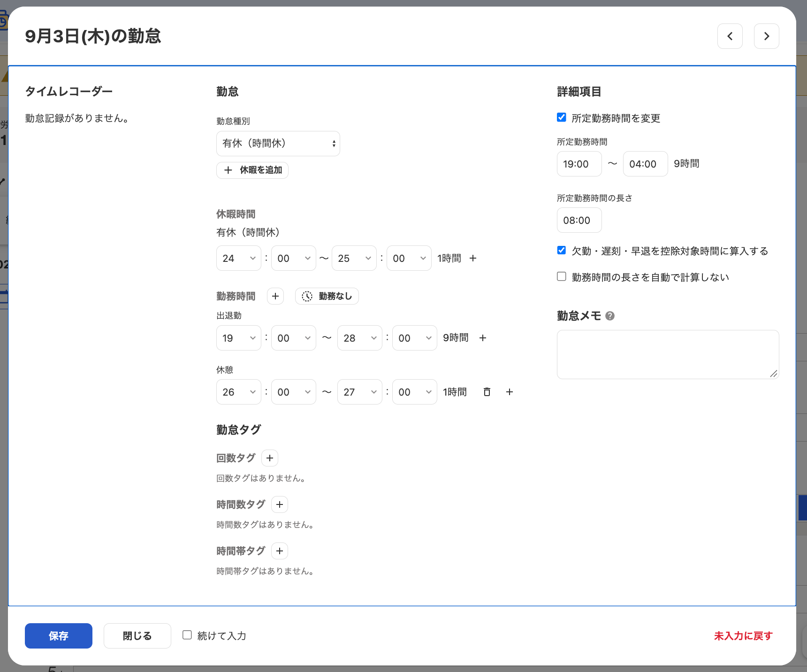The image size is (807, 672).
Task: Add a 回数タグ with plus button
Action: coord(270,458)
